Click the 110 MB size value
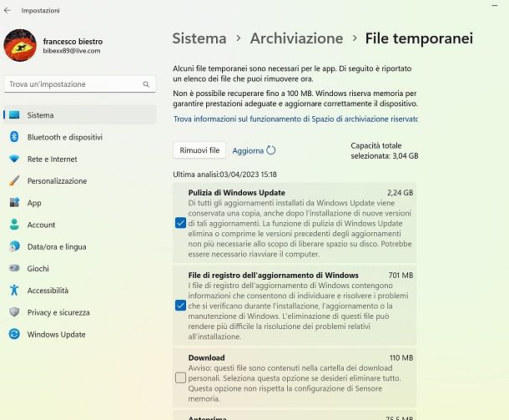 401,357
